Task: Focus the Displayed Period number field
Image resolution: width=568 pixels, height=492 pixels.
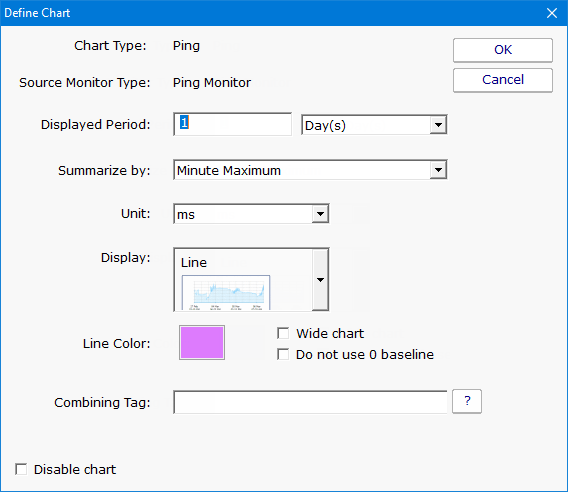Action: tap(233, 124)
